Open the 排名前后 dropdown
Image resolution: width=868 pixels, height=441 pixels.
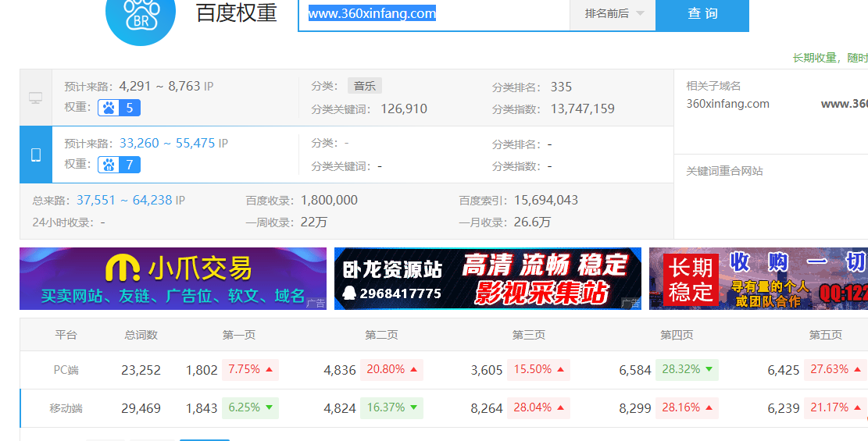(613, 14)
